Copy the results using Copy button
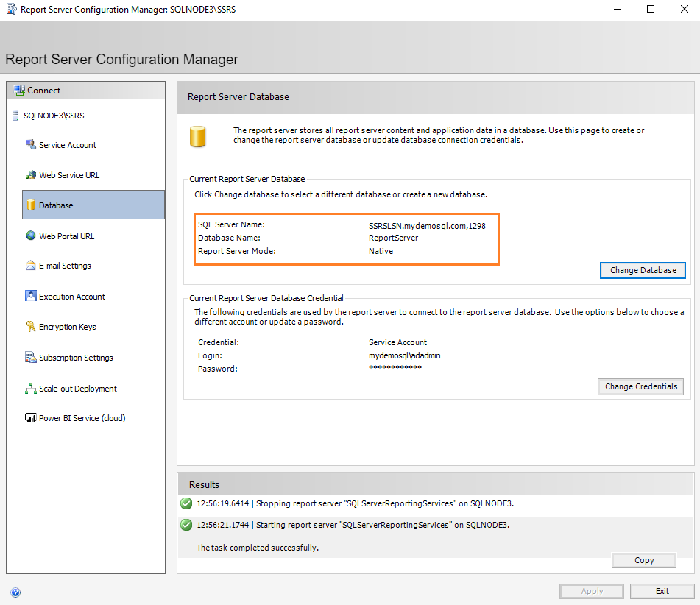The image size is (700, 605). click(643, 560)
